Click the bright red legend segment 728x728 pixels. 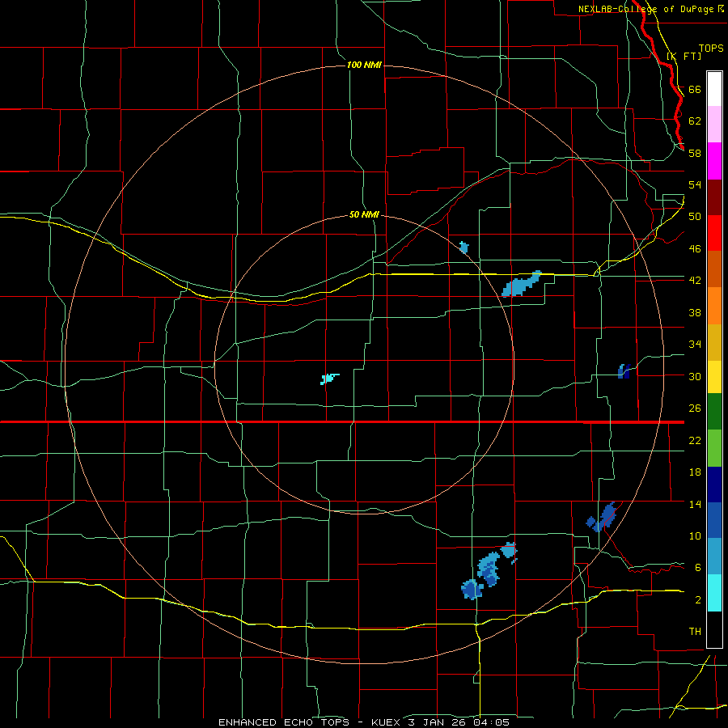[714, 233]
